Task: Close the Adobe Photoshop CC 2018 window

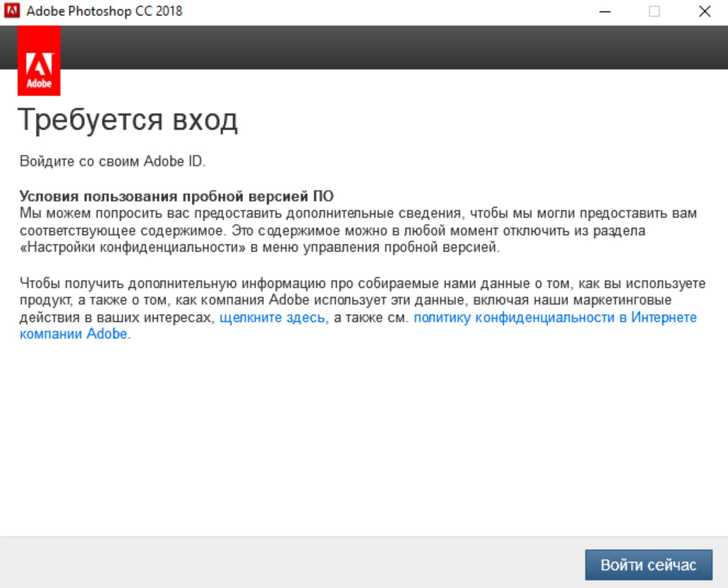Action: [x=705, y=11]
